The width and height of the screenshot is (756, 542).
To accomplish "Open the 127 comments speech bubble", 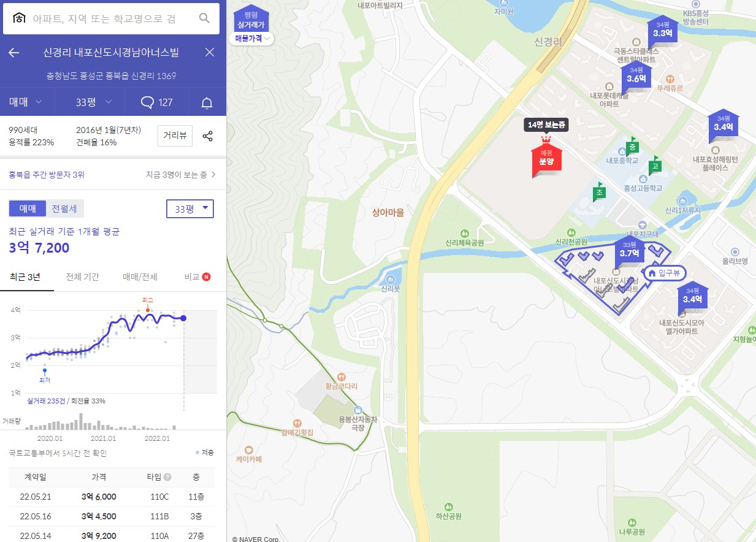I will (x=156, y=102).
